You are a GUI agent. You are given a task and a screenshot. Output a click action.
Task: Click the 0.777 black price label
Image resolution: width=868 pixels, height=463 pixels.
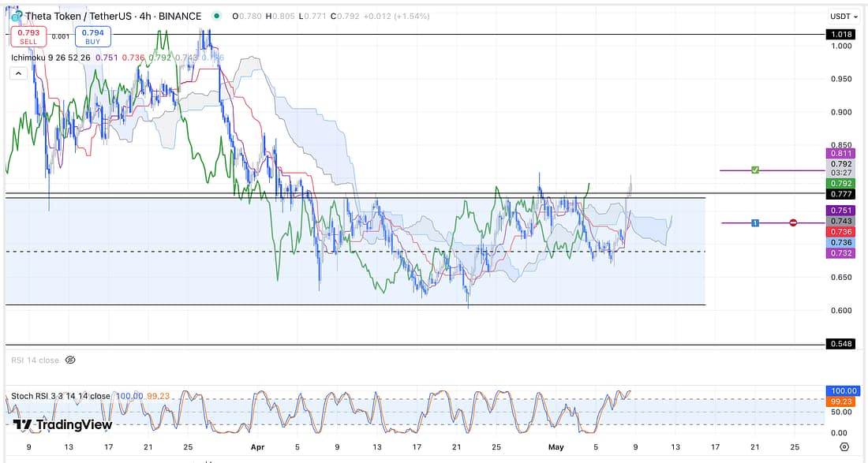click(x=840, y=193)
